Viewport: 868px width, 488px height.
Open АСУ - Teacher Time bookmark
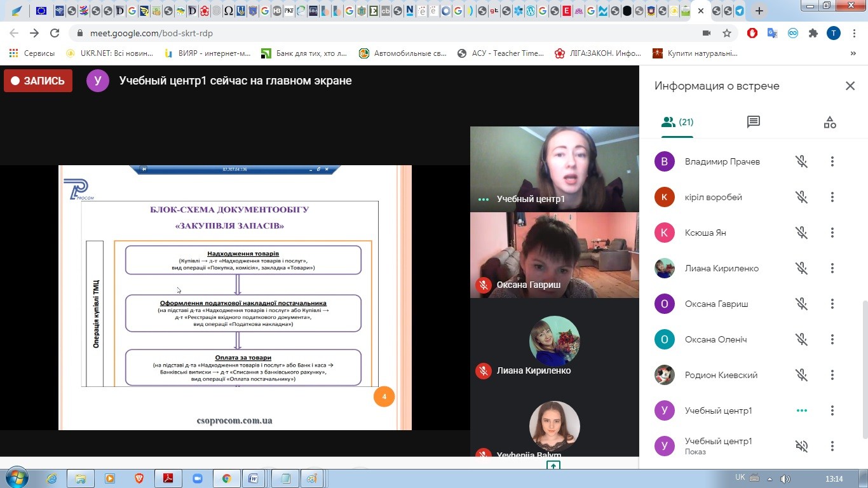[x=501, y=53]
